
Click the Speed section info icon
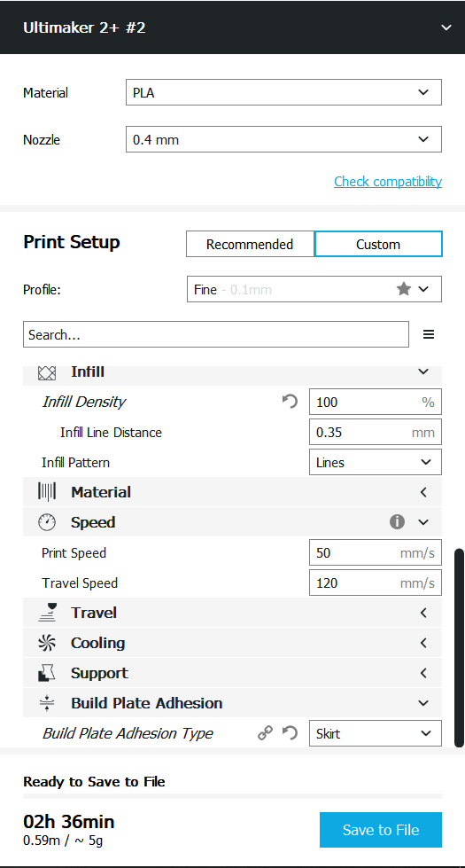point(397,522)
